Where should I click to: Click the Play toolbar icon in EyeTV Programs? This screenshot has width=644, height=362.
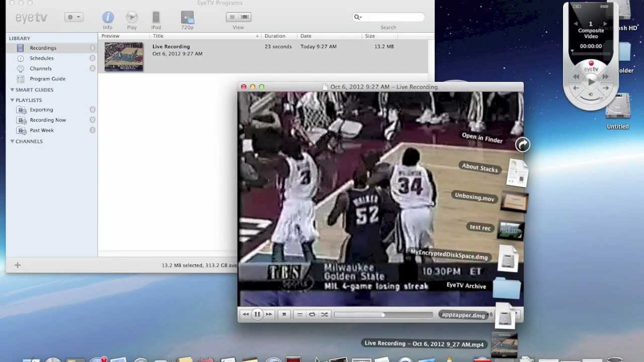pos(132,18)
